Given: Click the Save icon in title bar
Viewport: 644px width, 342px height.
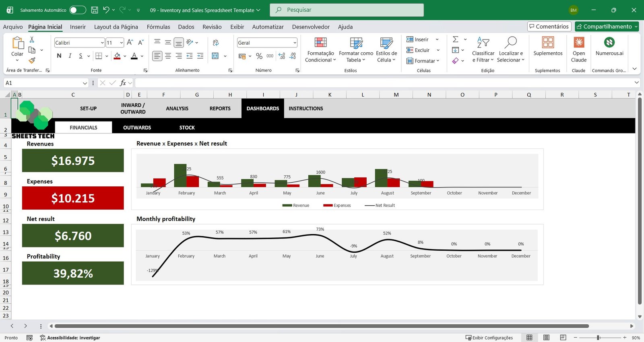Looking at the screenshot, I should [95, 10].
